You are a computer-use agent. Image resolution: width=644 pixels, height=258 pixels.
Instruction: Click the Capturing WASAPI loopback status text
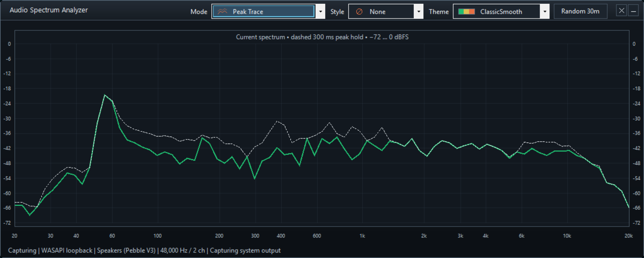click(144, 250)
